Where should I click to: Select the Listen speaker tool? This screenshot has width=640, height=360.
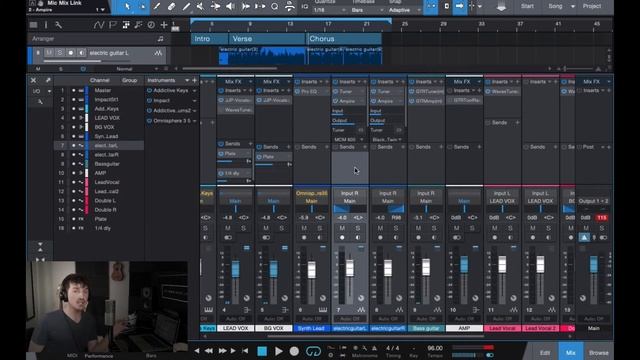[x=230, y=7]
